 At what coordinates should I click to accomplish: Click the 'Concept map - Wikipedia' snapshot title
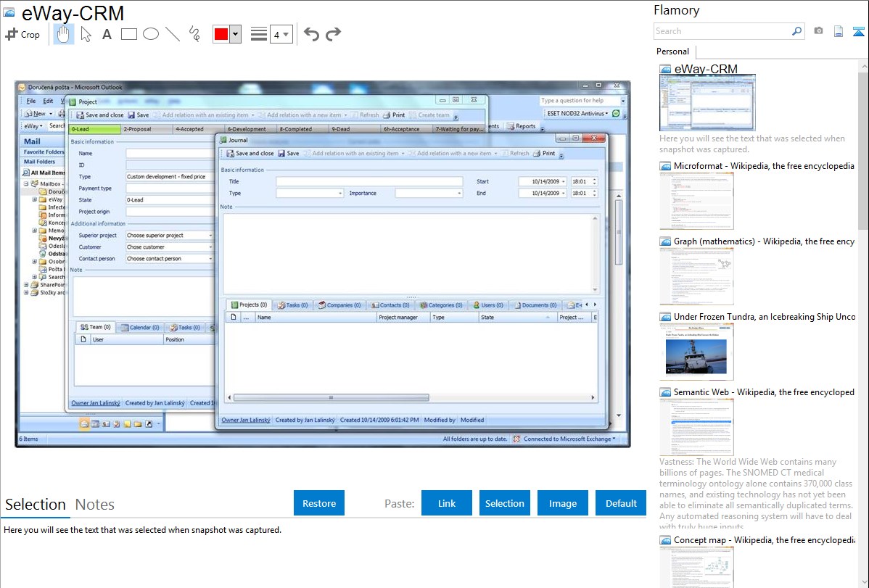point(764,539)
